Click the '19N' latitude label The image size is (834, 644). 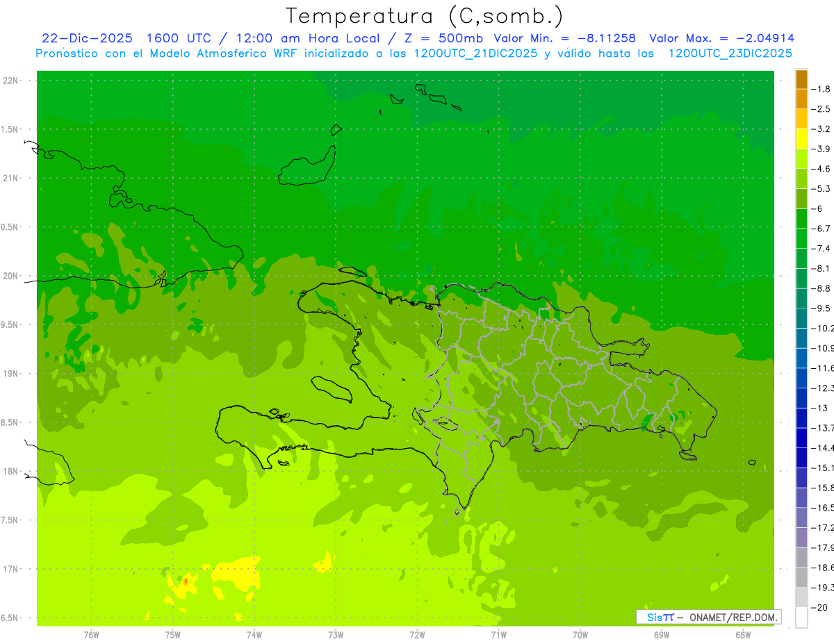pos(12,373)
